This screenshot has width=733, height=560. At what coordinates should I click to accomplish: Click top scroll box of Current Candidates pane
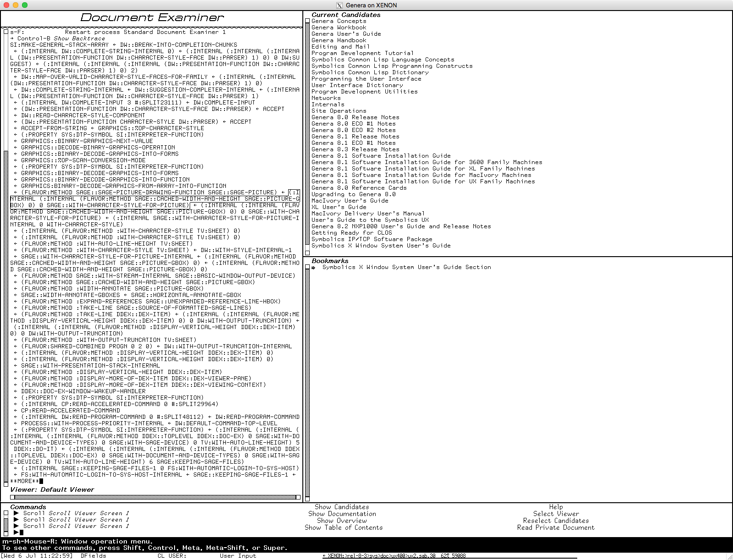[307, 21]
